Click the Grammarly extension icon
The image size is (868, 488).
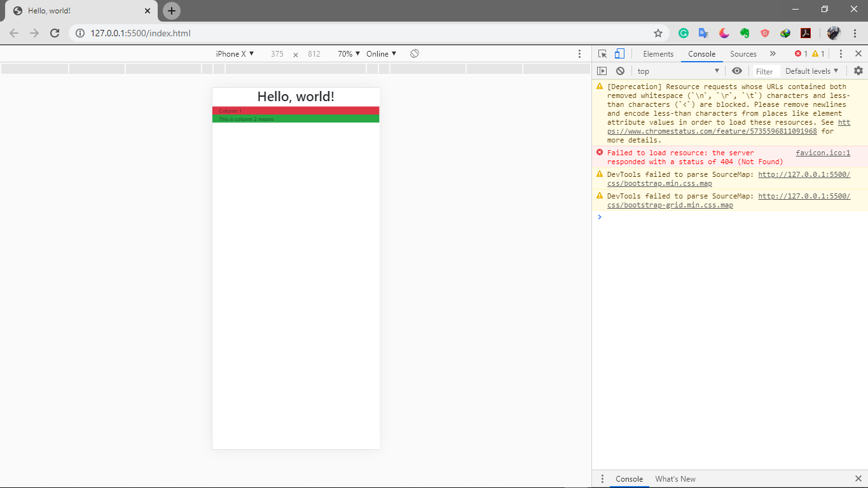point(684,33)
